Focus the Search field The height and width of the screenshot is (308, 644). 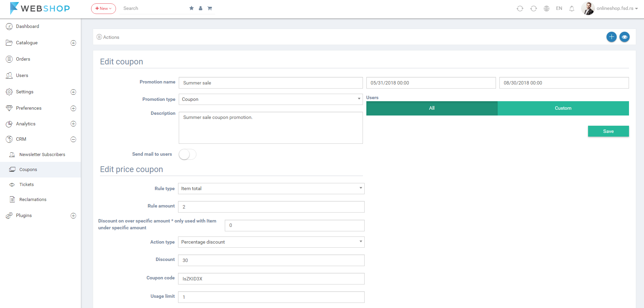pos(153,8)
